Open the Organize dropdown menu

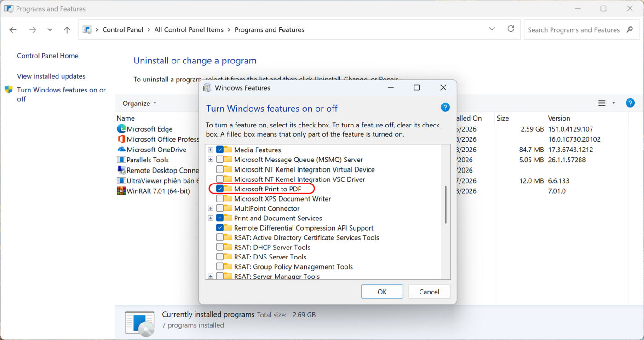coord(139,103)
